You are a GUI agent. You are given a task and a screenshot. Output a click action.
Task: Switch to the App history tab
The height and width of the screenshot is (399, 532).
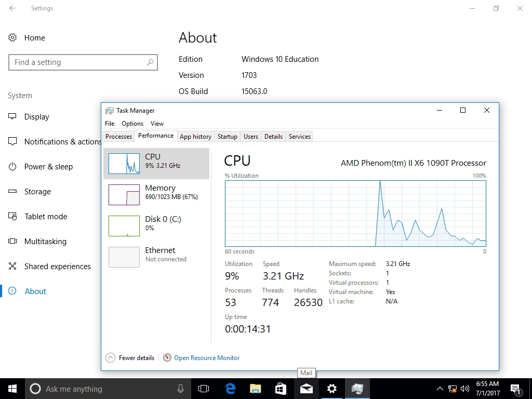tap(195, 137)
